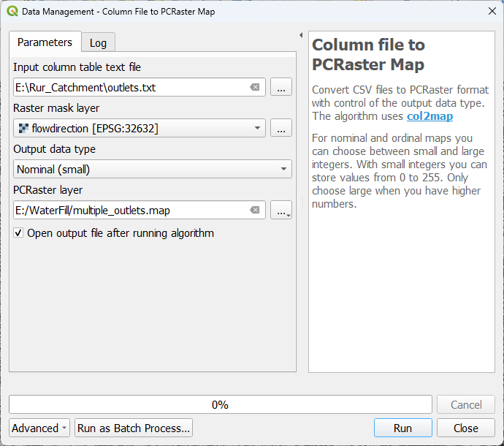Toggle Open output file after running algorithm
This screenshot has width=504, height=446.
19,233
